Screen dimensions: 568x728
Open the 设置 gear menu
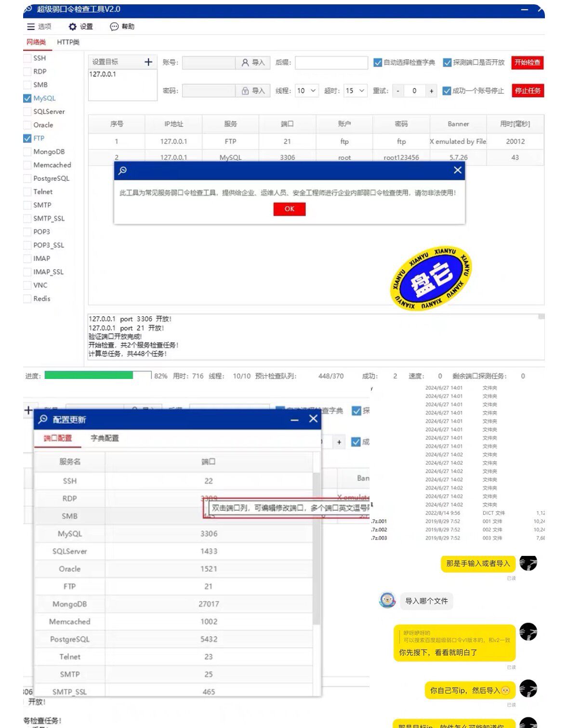pyautogui.click(x=80, y=27)
